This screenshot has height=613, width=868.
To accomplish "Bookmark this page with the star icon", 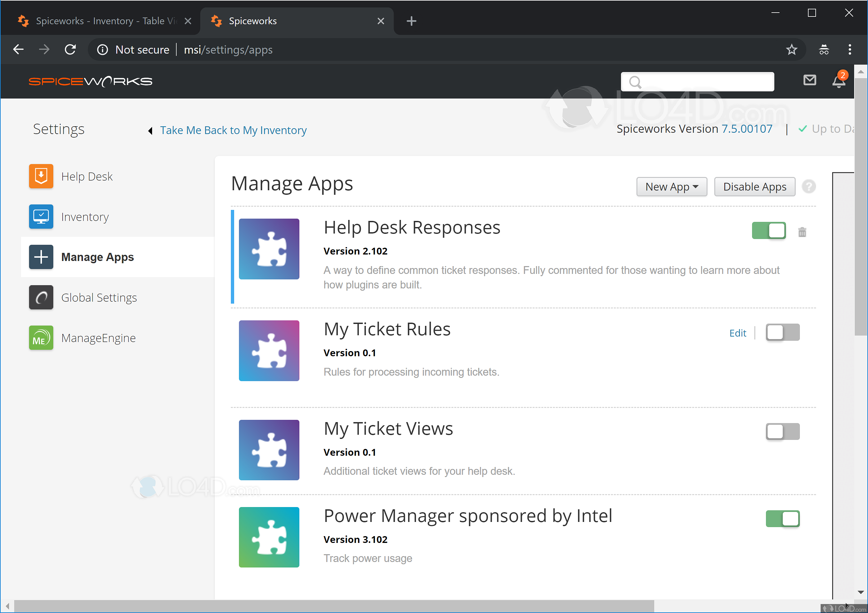I will (x=791, y=49).
